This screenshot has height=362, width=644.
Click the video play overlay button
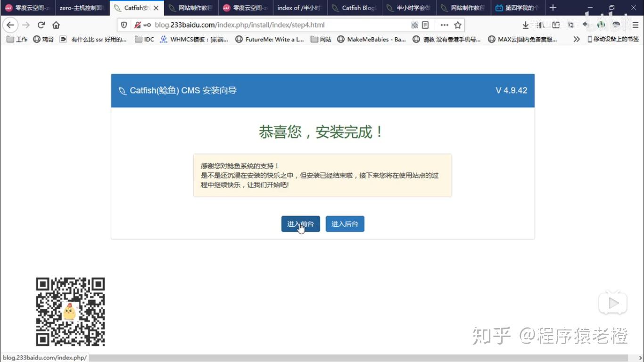pyautogui.click(x=613, y=304)
